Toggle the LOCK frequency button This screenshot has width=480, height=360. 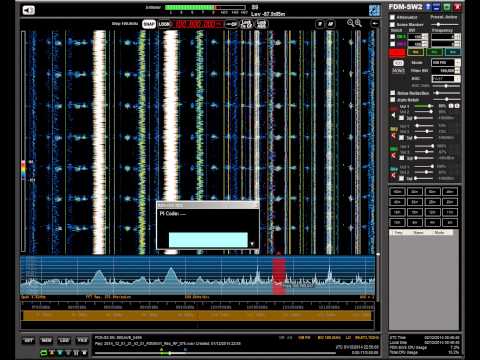tap(164, 24)
